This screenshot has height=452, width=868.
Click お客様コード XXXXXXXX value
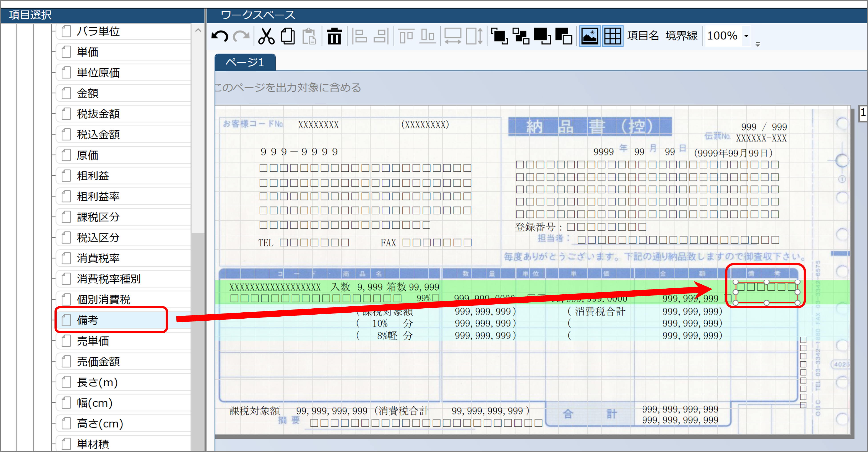tap(318, 125)
